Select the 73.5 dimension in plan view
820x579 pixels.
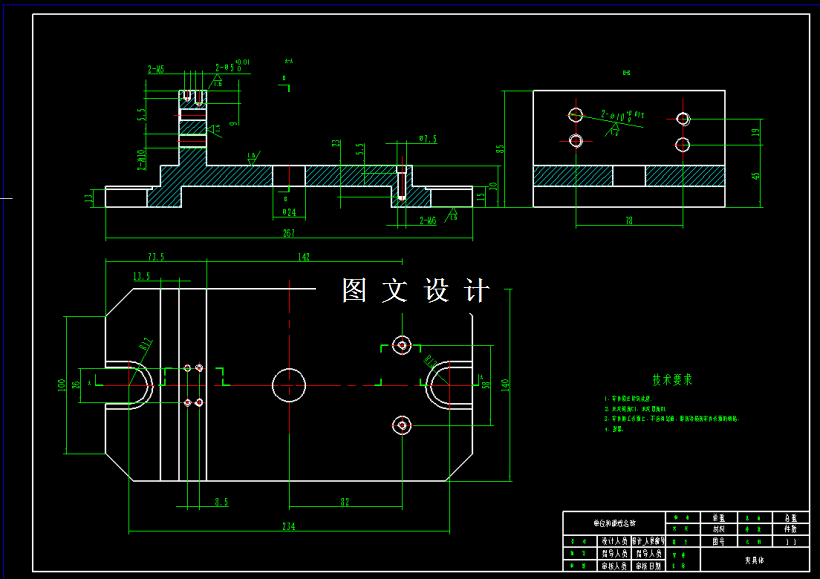click(x=156, y=256)
